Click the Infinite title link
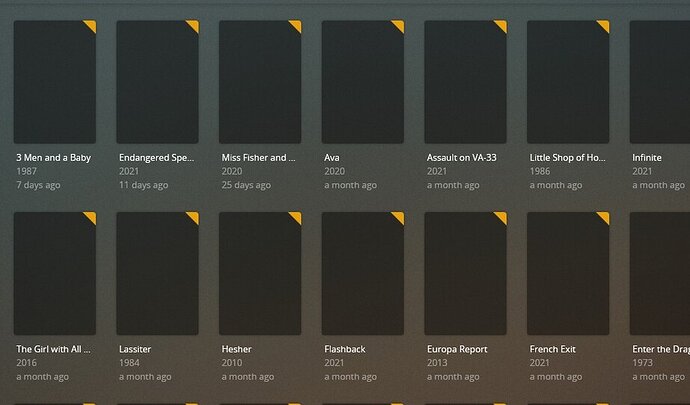690x405 pixels. click(647, 158)
